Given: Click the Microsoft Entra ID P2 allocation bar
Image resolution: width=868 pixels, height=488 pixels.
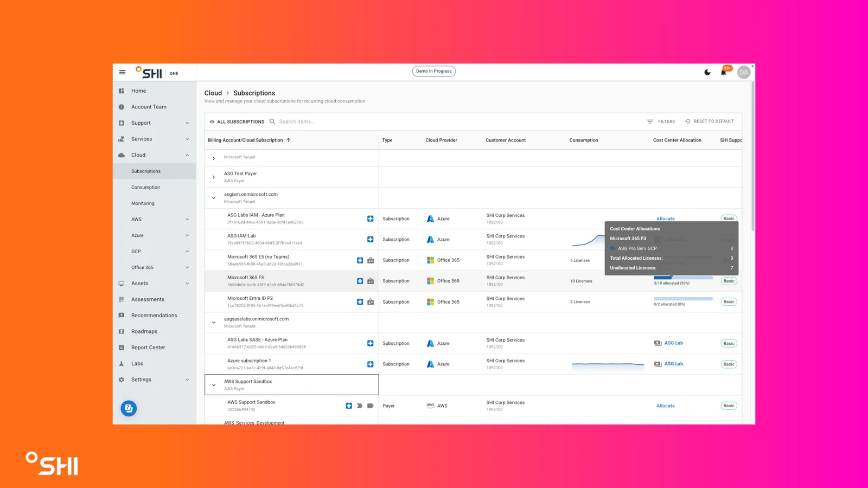Looking at the screenshot, I should pyautogui.click(x=683, y=299).
